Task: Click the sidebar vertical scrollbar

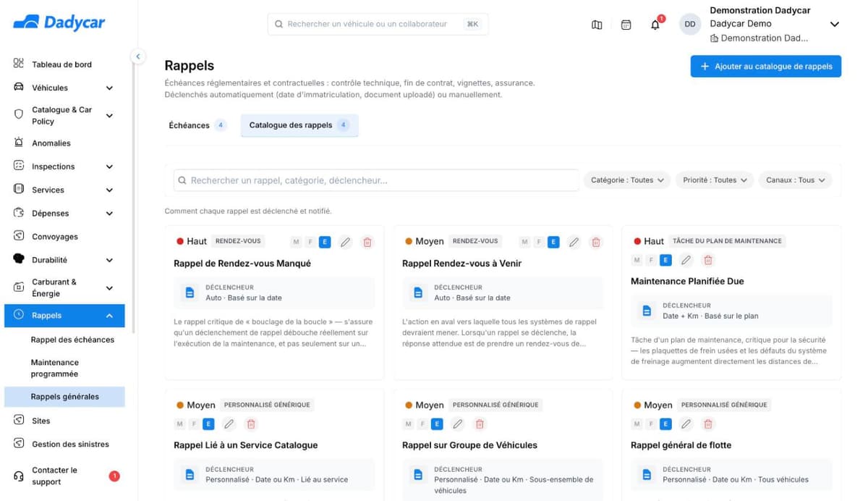Action: click(134, 195)
